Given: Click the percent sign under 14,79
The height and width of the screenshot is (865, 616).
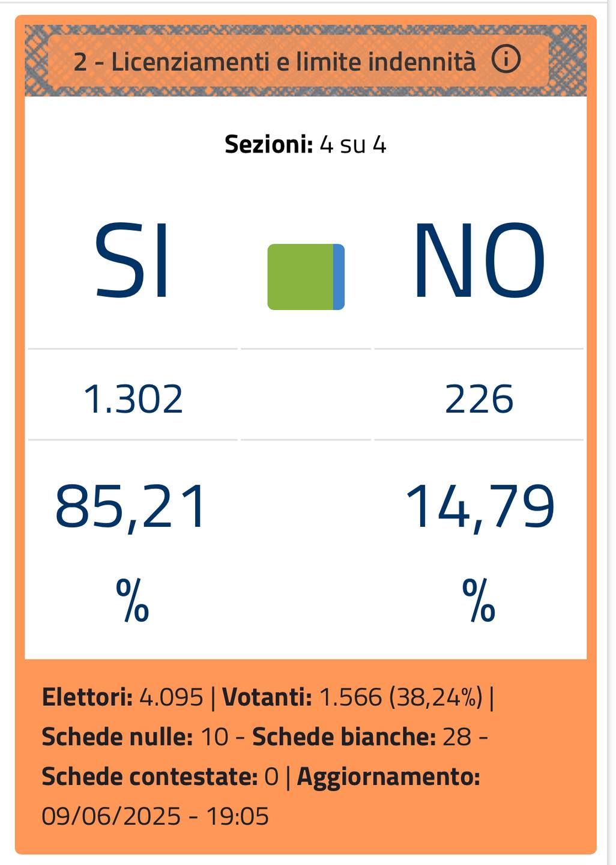Looking at the screenshot, I should click(x=479, y=600).
